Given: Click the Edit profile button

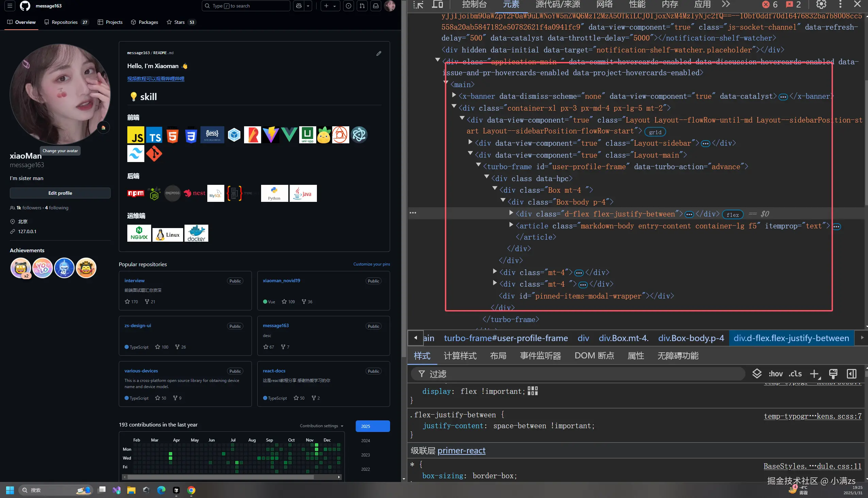Looking at the screenshot, I should coord(60,193).
